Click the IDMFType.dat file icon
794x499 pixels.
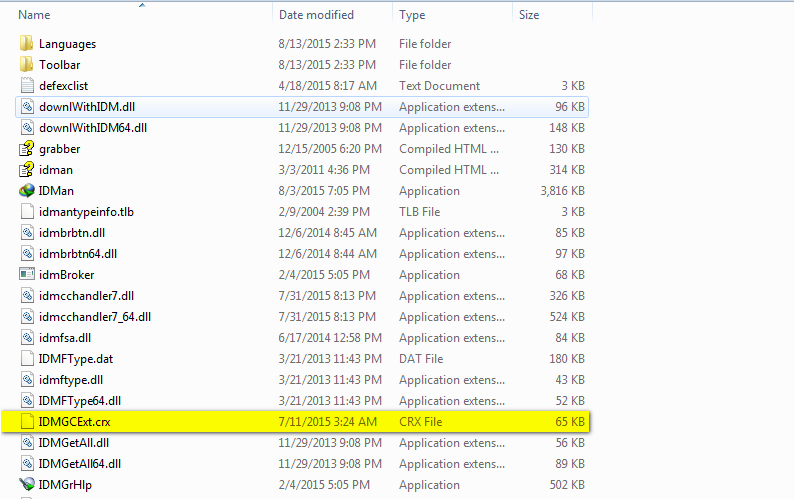point(27,359)
